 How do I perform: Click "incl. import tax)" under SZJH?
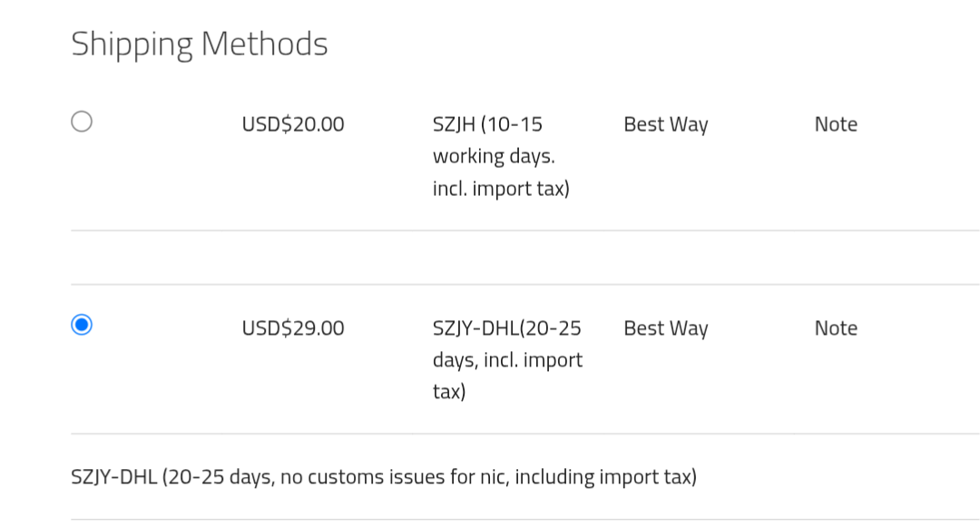pyautogui.click(x=501, y=189)
